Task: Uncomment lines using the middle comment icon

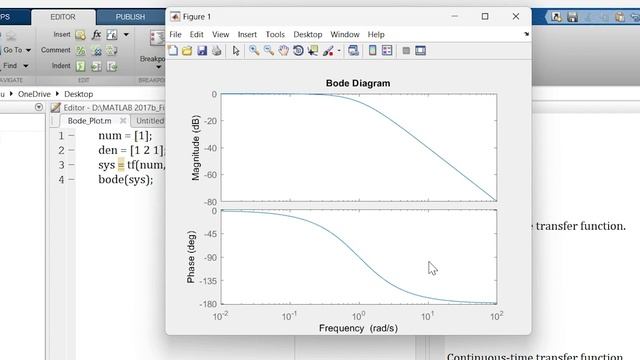Action: coord(97,51)
